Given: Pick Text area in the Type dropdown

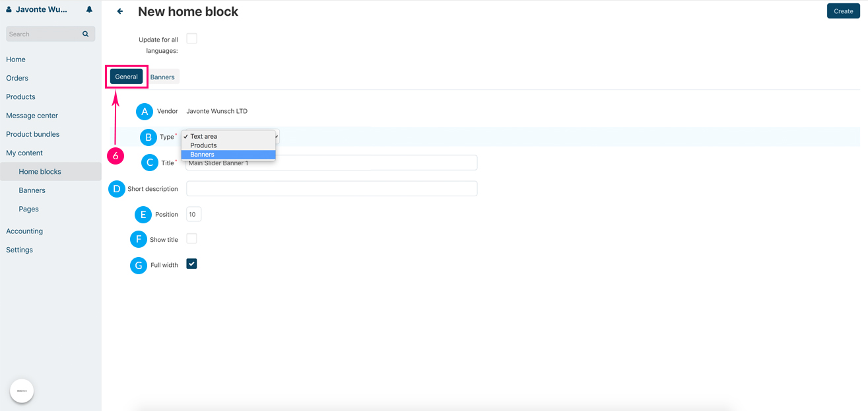Looking at the screenshot, I should tap(203, 136).
